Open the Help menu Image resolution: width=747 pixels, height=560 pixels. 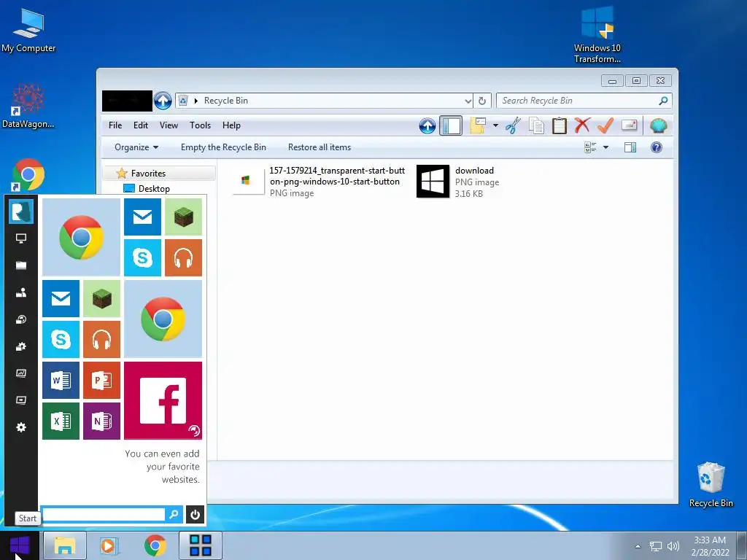click(x=231, y=125)
